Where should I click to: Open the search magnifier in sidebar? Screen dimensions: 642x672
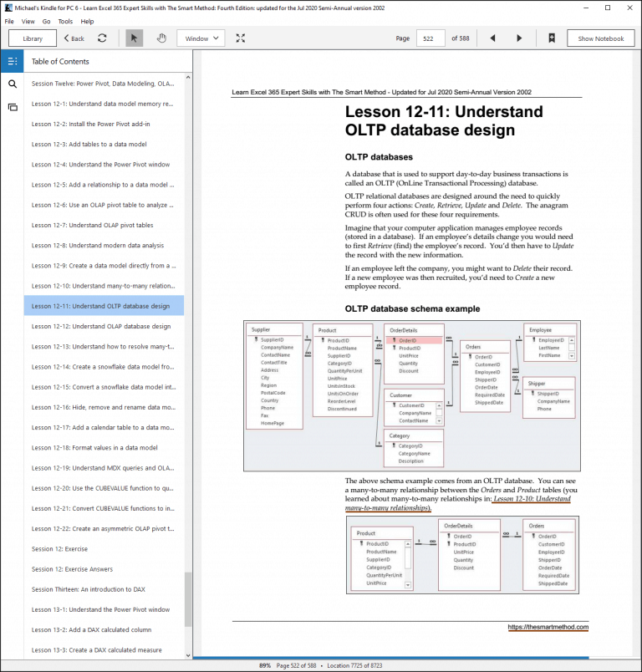[13, 84]
